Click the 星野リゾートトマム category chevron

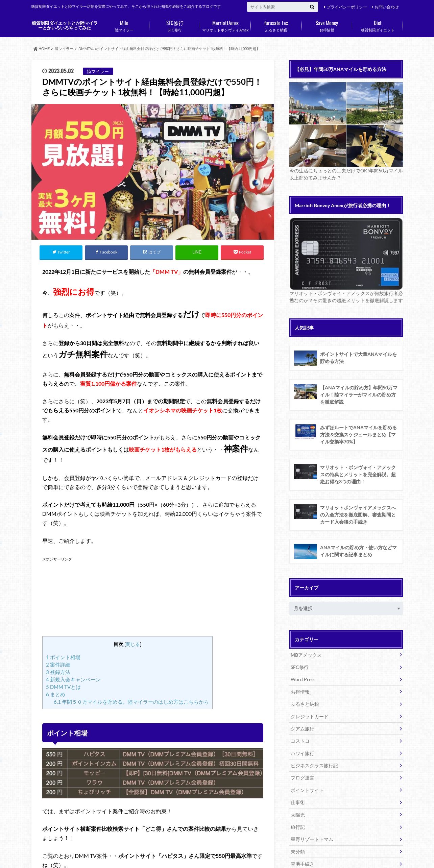401,839
